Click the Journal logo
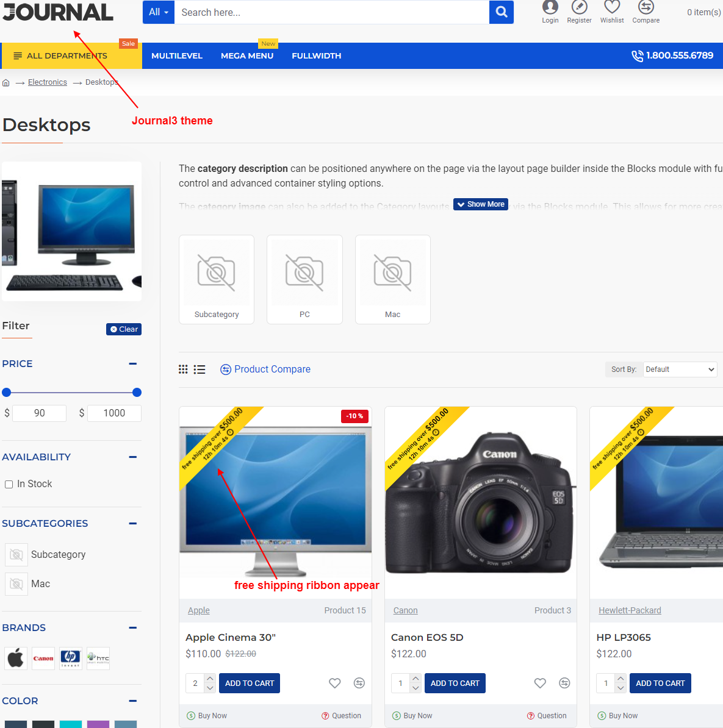 [x=57, y=12]
